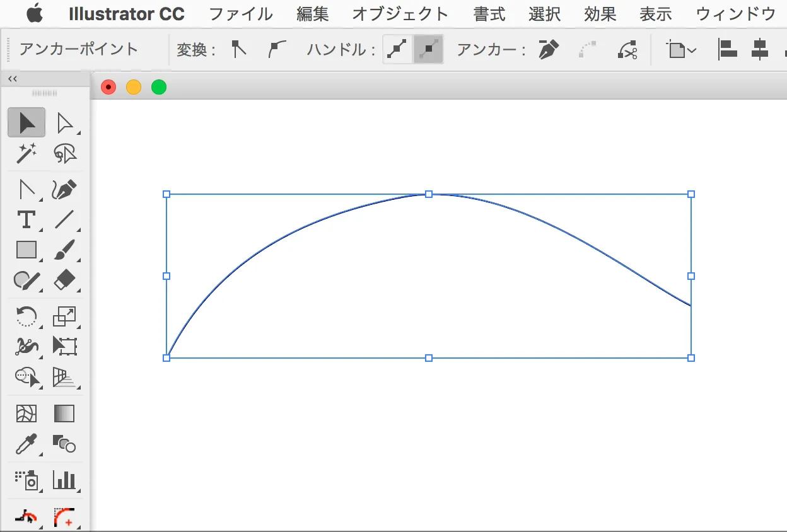
Task: Select the Free Transform tool
Action: 65,346
